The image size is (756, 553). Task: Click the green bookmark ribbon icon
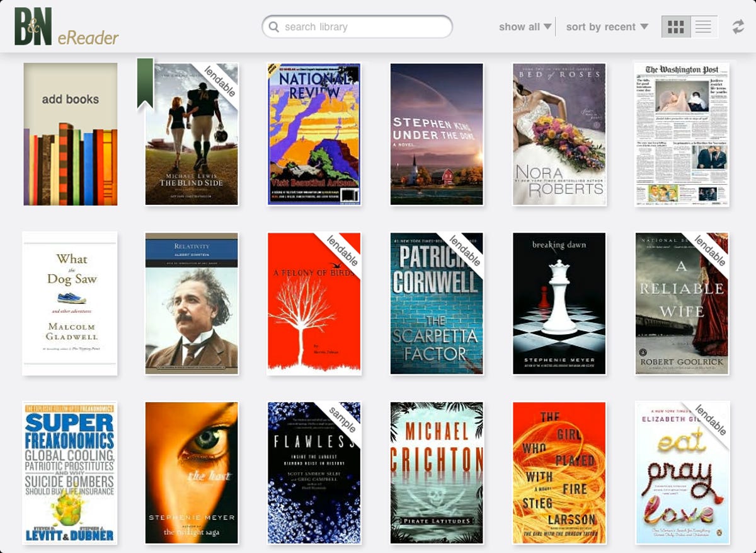(x=145, y=82)
